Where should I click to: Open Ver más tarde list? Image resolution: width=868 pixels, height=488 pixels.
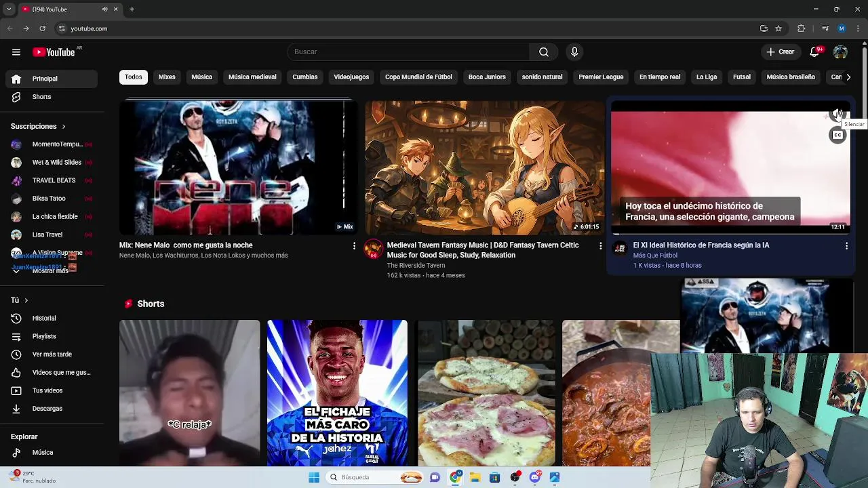point(52,354)
